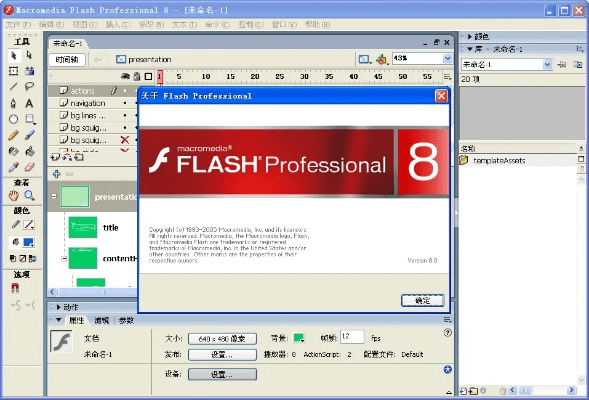Click the Swap Colors icon
This screenshot has height=400, width=589.
(x=32, y=258)
